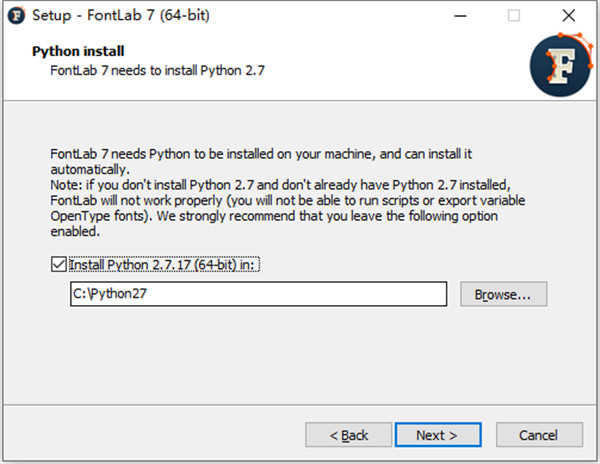Viewport: 600px width, 464px height.
Task: Close the FontLab 7 Setup window
Action: [569, 16]
